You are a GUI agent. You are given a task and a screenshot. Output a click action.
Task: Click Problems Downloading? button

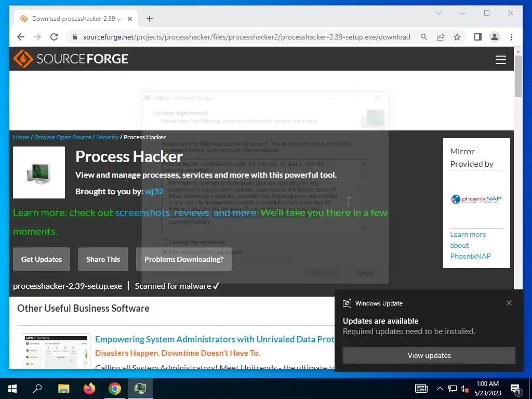pyautogui.click(x=184, y=259)
